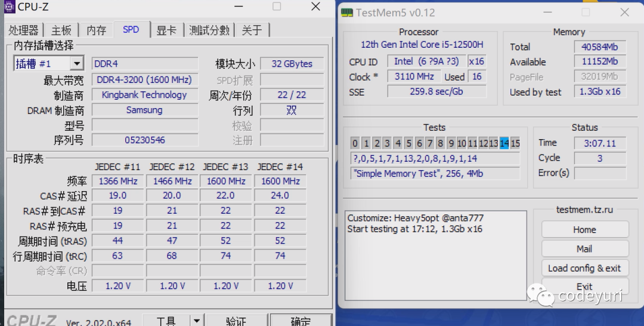The image size is (644, 326).
Task: Open the 測試分數 tab
Action: (x=209, y=30)
